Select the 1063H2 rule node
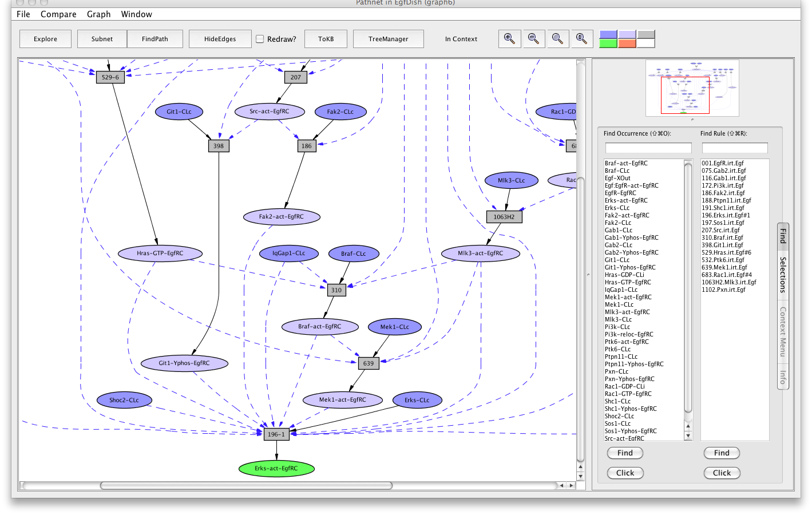Image resolution: width=812 pixels, height=515 pixels. 504,217
